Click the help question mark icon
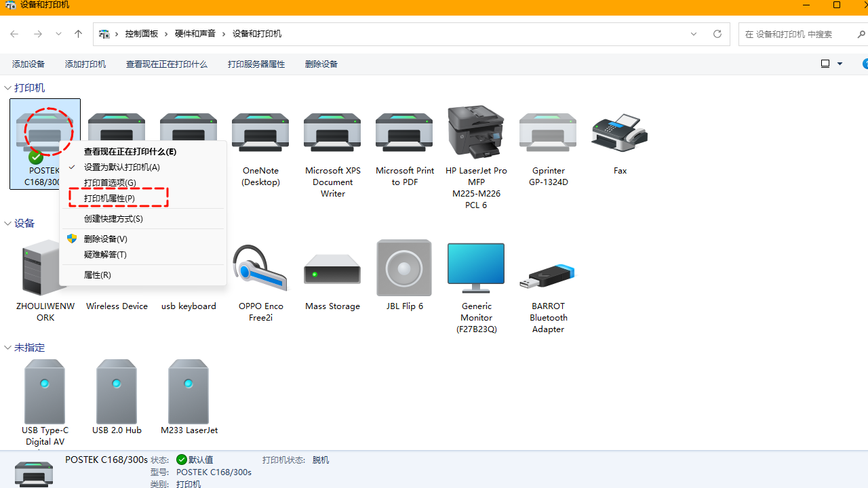The height and width of the screenshot is (488, 868). pos(865,64)
